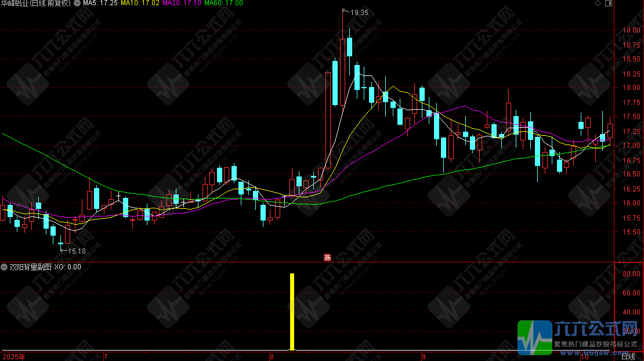Click the 15.18 low price marker
644x361 pixels.
(x=77, y=251)
